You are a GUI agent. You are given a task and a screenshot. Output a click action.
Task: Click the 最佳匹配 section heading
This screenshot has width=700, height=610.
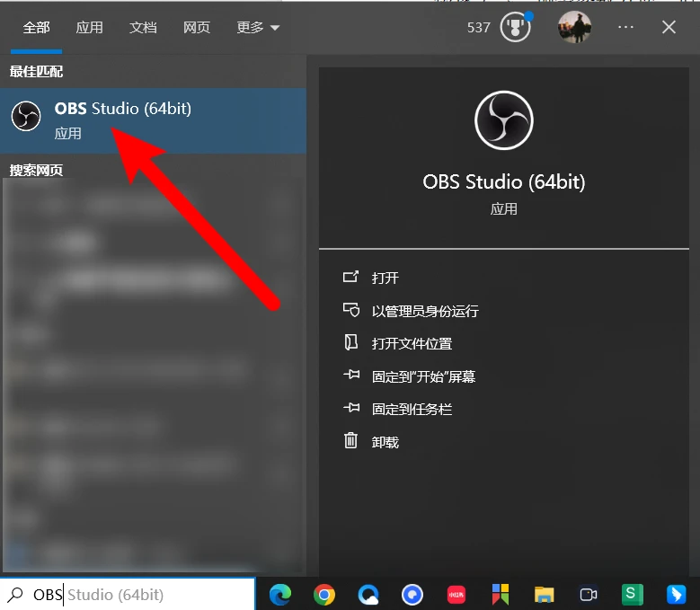[x=36, y=71]
